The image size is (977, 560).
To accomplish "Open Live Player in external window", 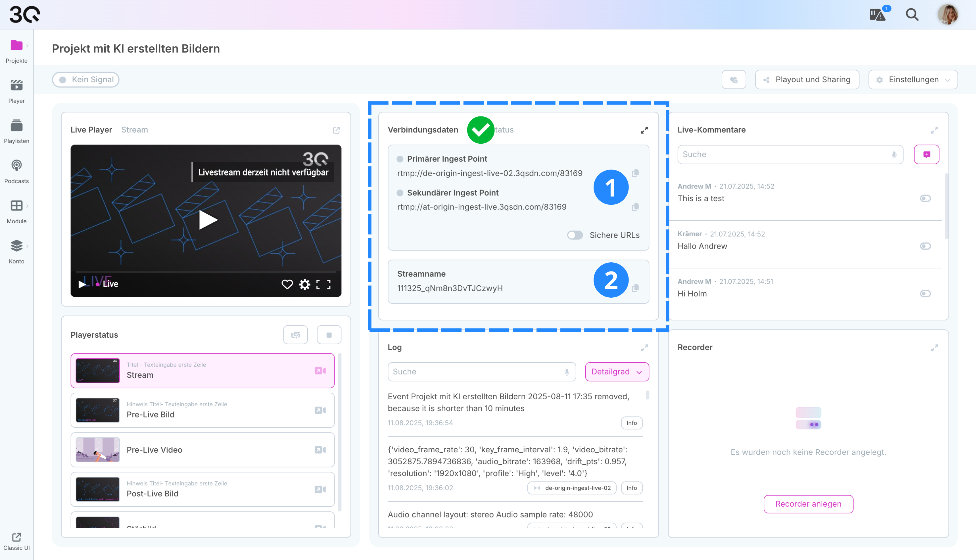I will tap(337, 130).
